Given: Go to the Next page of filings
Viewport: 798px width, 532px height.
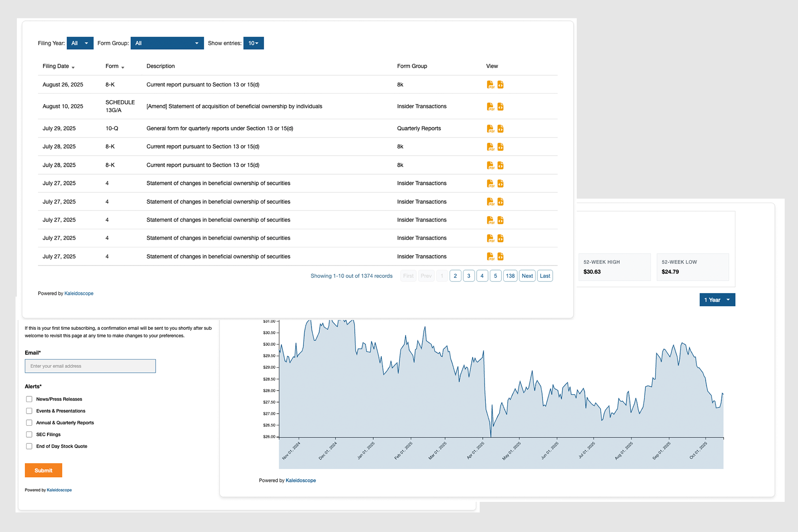Looking at the screenshot, I should coord(527,275).
